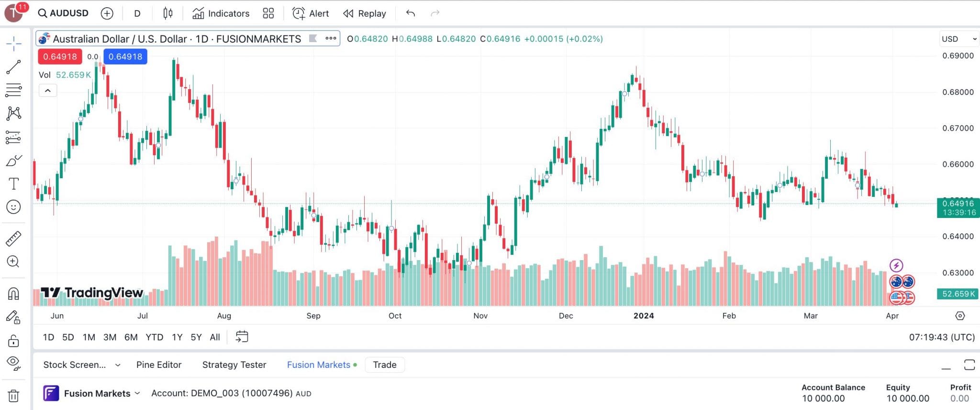Select the brush drawing tool

pos(13,160)
